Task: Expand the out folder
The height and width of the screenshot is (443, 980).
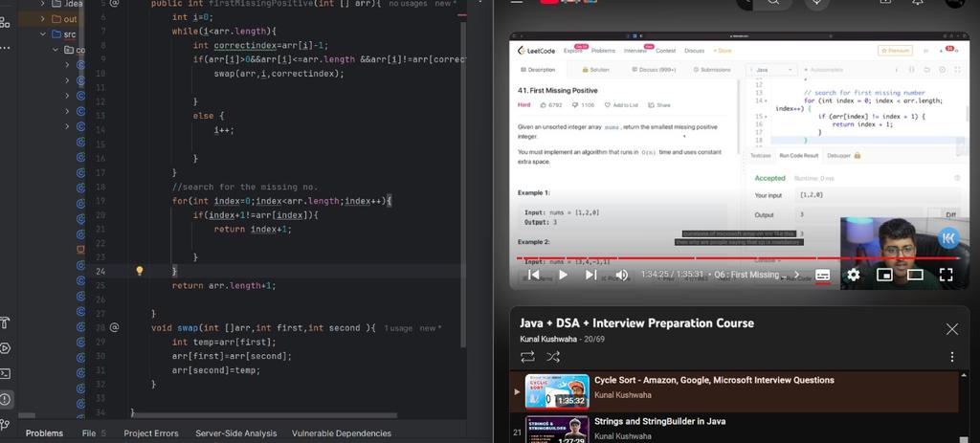Action: (x=42, y=19)
